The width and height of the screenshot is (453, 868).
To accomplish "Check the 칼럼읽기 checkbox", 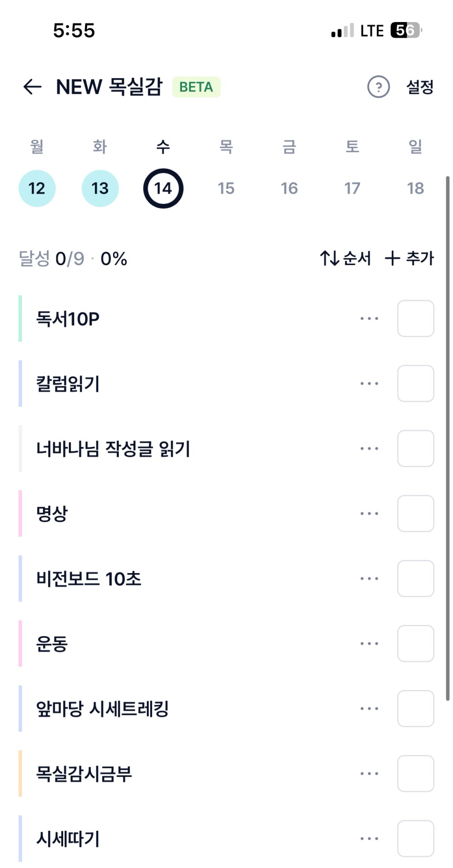I will click(x=415, y=383).
